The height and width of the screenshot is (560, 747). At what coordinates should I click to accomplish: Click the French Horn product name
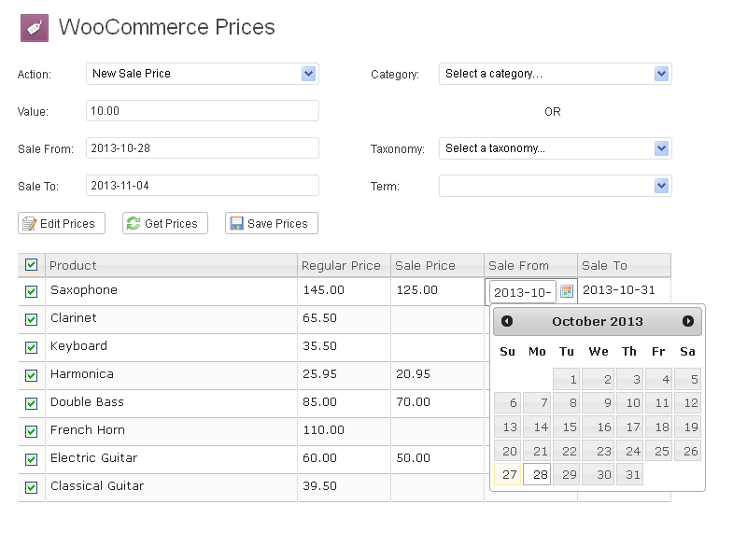coord(88,430)
